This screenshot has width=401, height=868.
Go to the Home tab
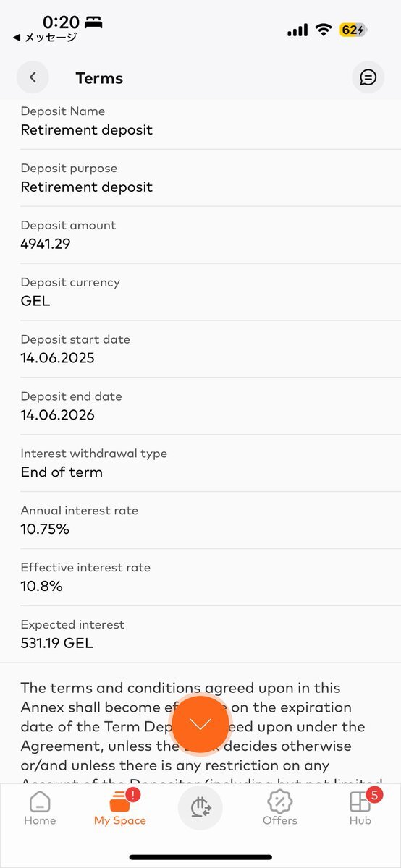click(40, 808)
